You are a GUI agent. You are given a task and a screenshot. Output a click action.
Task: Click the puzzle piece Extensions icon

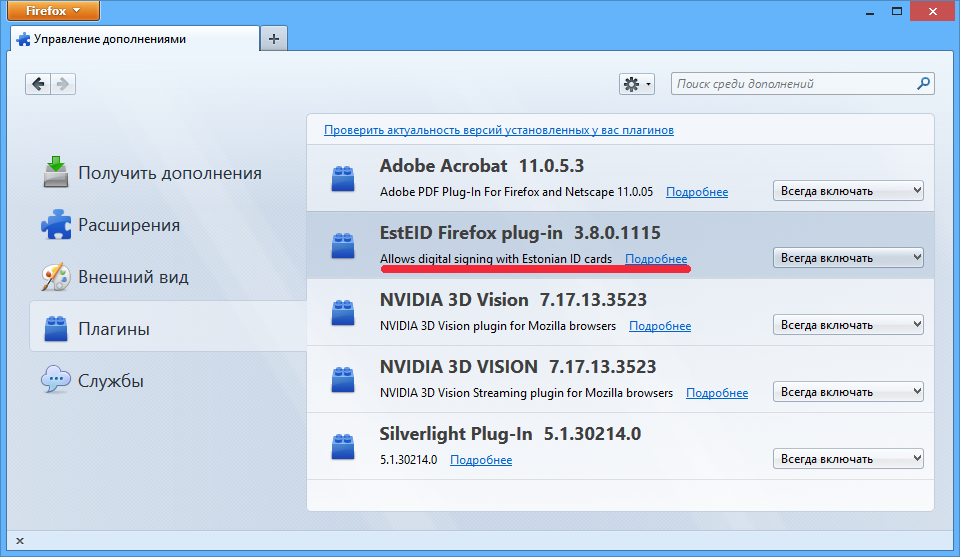[x=56, y=224]
